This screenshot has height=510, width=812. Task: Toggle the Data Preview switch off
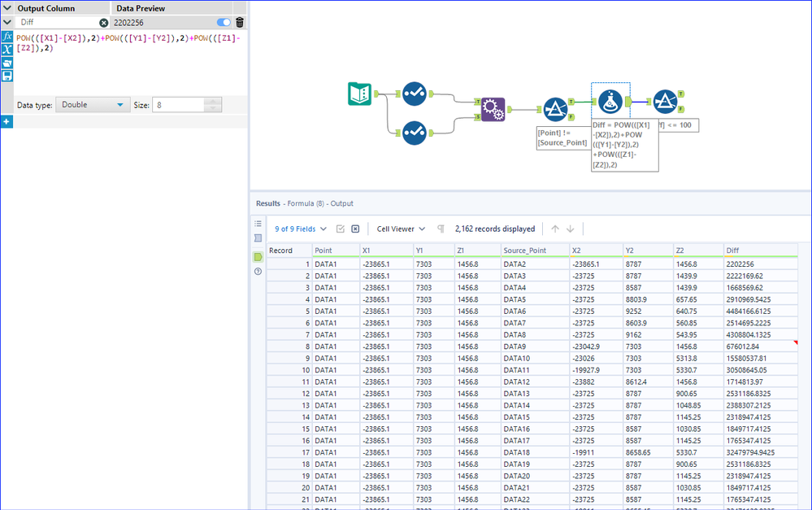(x=224, y=23)
